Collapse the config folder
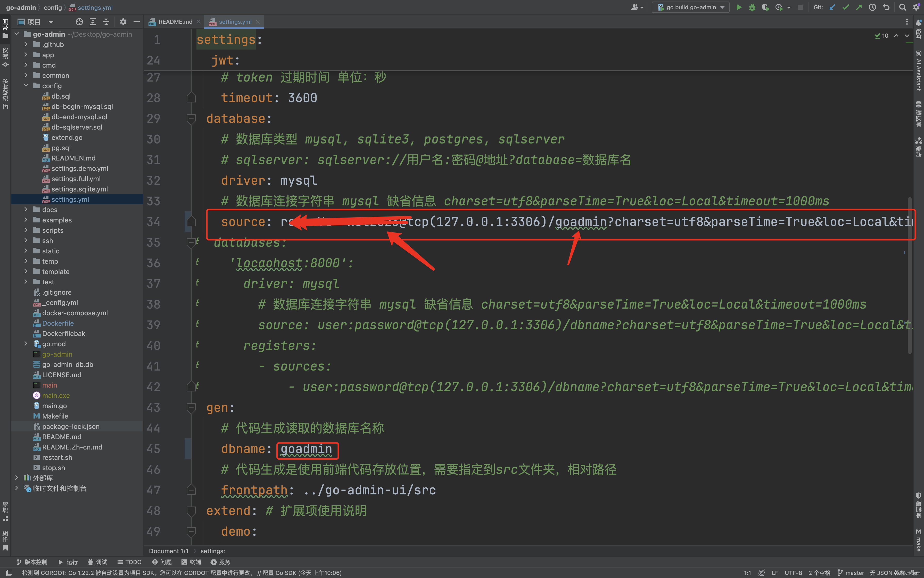This screenshot has width=924, height=578. point(26,86)
